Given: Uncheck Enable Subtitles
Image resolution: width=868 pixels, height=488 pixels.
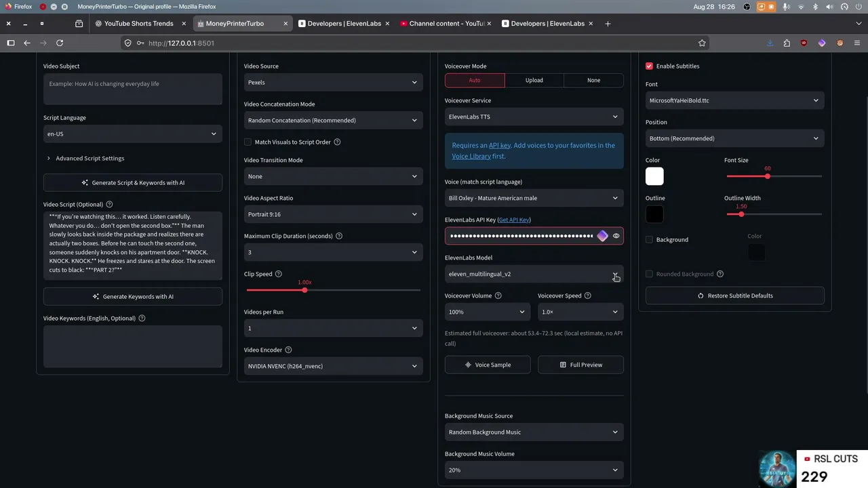Looking at the screenshot, I should point(649,66).
